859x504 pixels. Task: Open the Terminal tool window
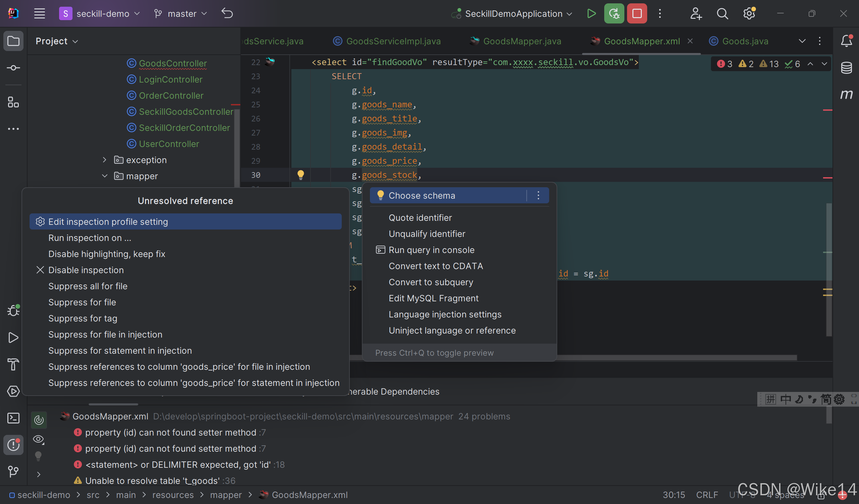pos(13,418)
